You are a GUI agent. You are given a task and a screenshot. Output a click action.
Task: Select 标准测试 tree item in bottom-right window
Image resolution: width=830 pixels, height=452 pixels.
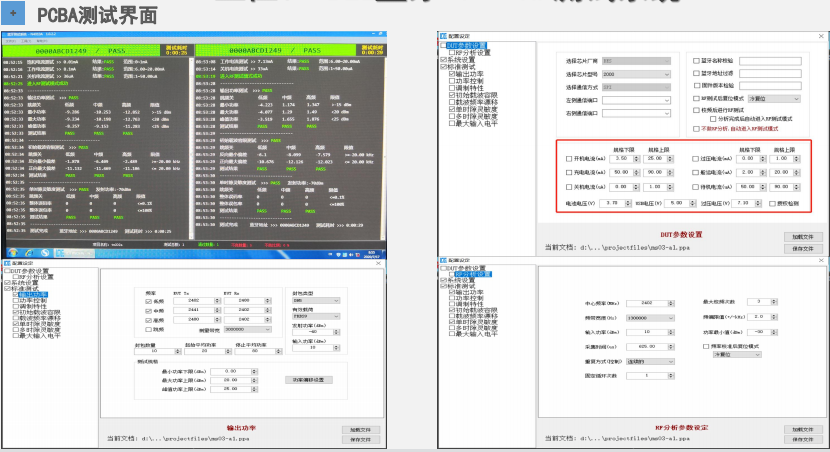click(461, 286)
